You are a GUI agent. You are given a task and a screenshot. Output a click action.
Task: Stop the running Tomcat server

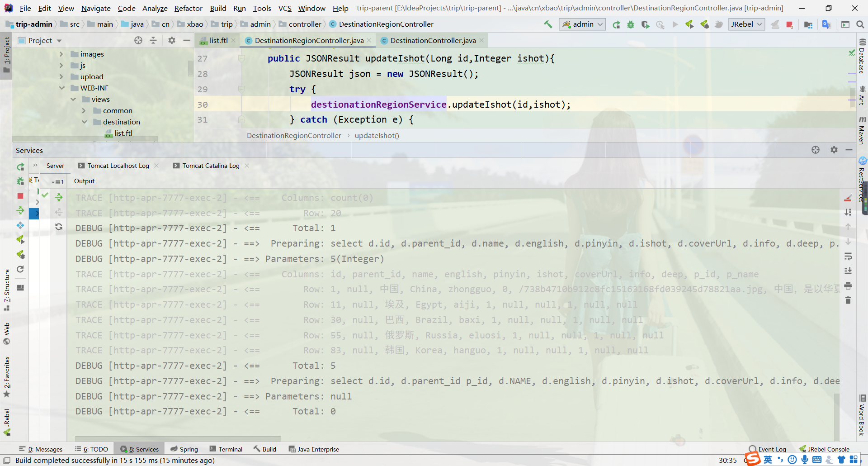tap(20, 196)
